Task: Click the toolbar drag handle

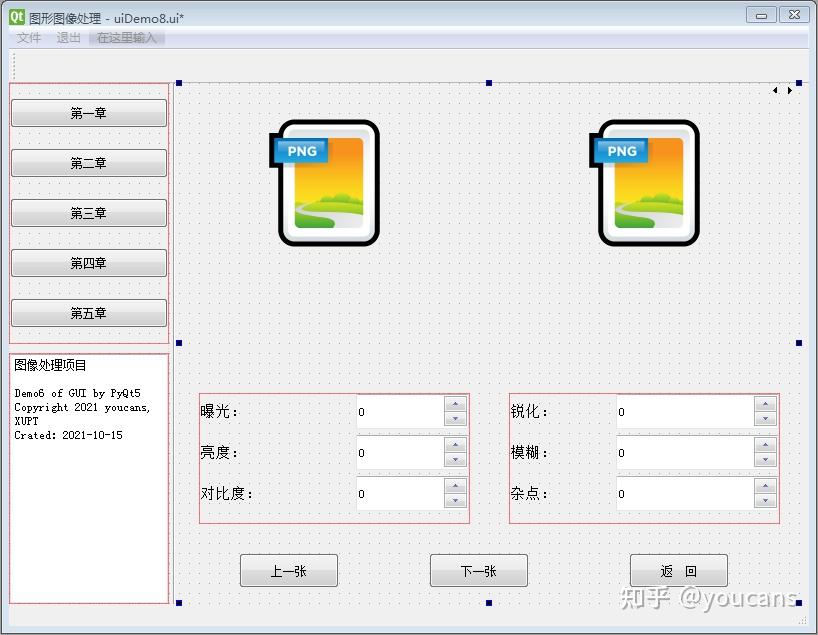Action: pos(14,66)
